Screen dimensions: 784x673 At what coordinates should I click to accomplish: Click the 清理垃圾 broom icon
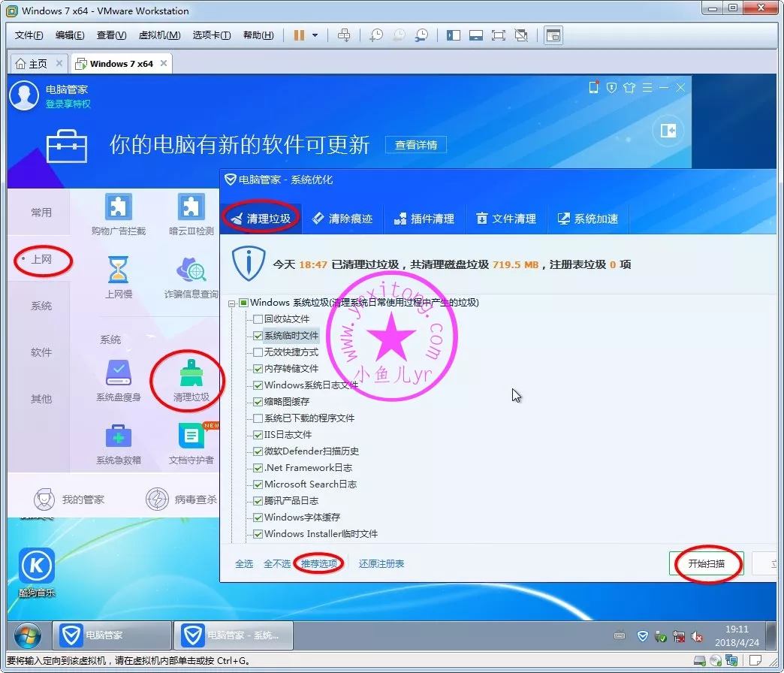[191, 373]
